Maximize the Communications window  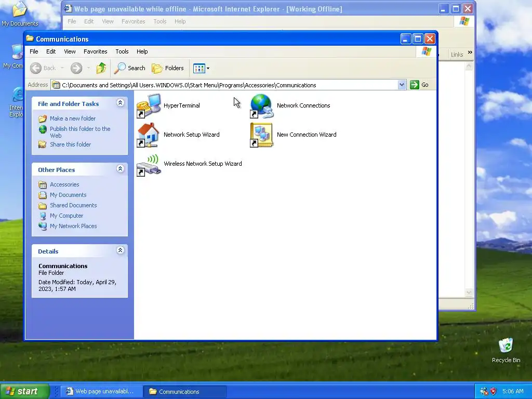tap(418, 39)
